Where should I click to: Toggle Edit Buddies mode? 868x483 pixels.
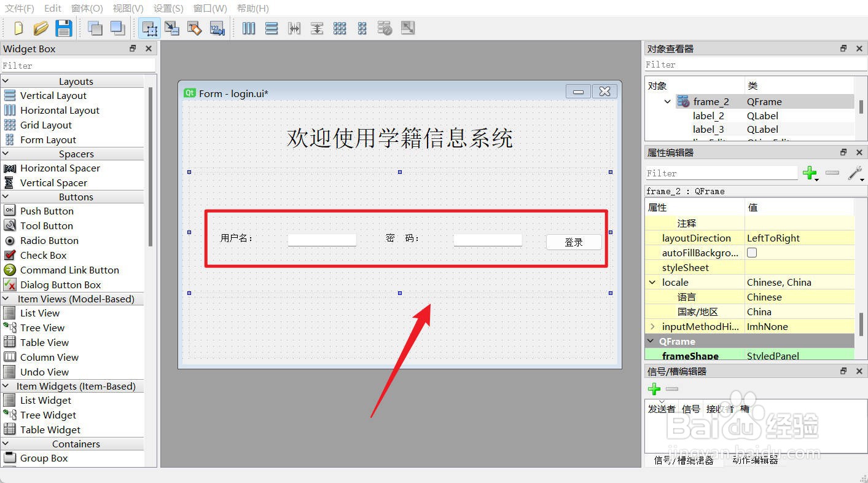(x=195, y=28)
